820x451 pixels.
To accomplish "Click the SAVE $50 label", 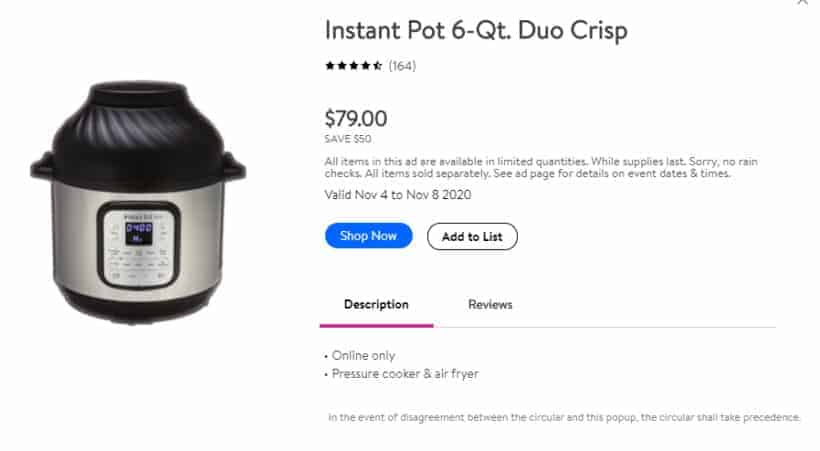I will pos(348,139).
